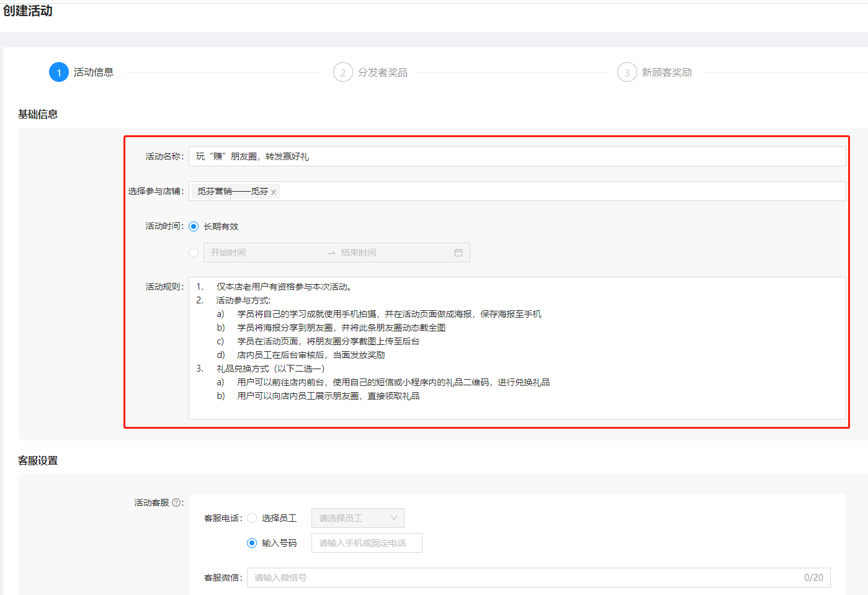This screenshot has width=868, height=595.
Task: Select the custom date range radio button
Action: 193,252
